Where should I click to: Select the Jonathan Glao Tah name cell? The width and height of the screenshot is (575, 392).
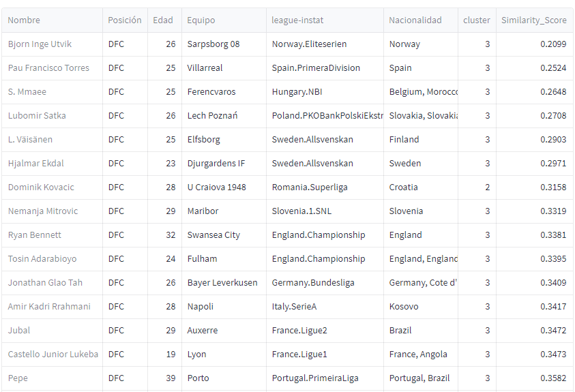[52, 282]
